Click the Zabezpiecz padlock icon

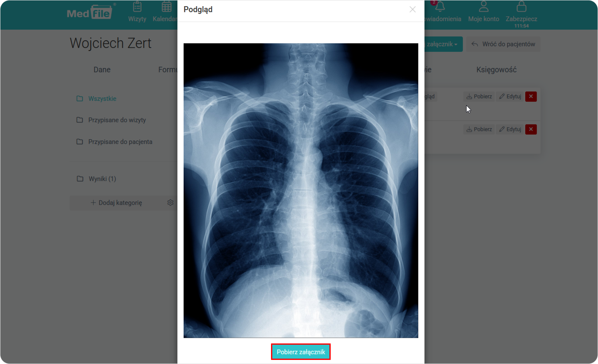pos(521,6)
